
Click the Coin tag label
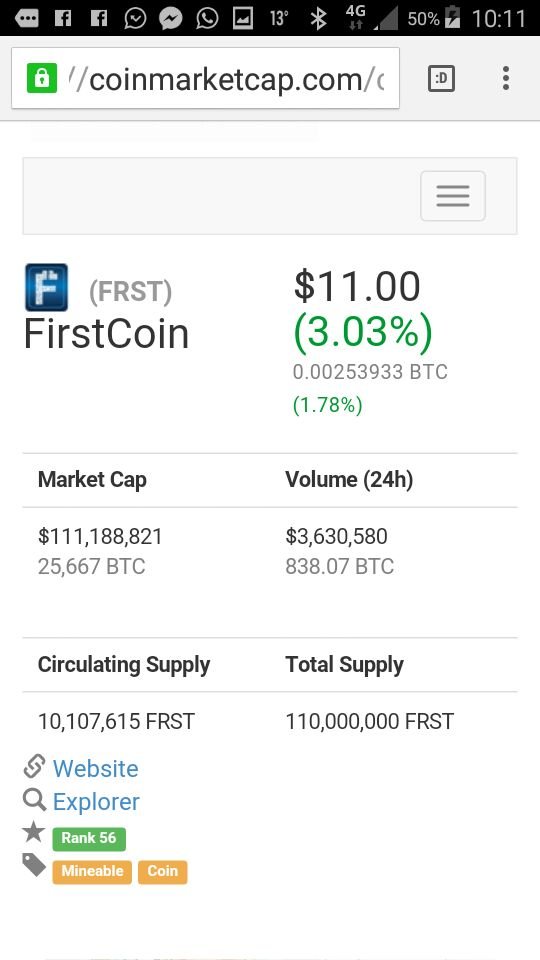162,872
